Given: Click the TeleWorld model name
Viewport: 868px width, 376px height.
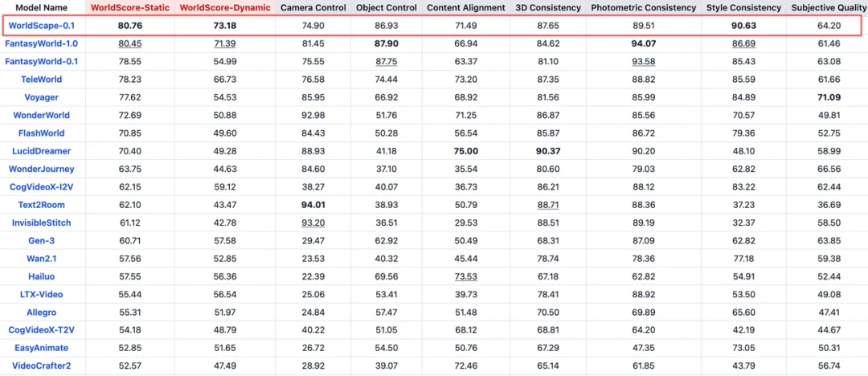Looking at the screenshot, I should click(42, 80).
